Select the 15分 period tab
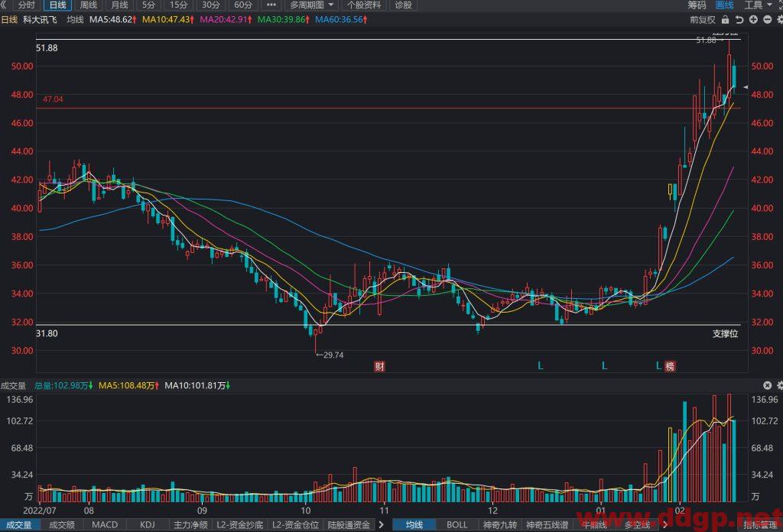Image resolution: width=783 pixels, height=532 pixels. point(179,5)
